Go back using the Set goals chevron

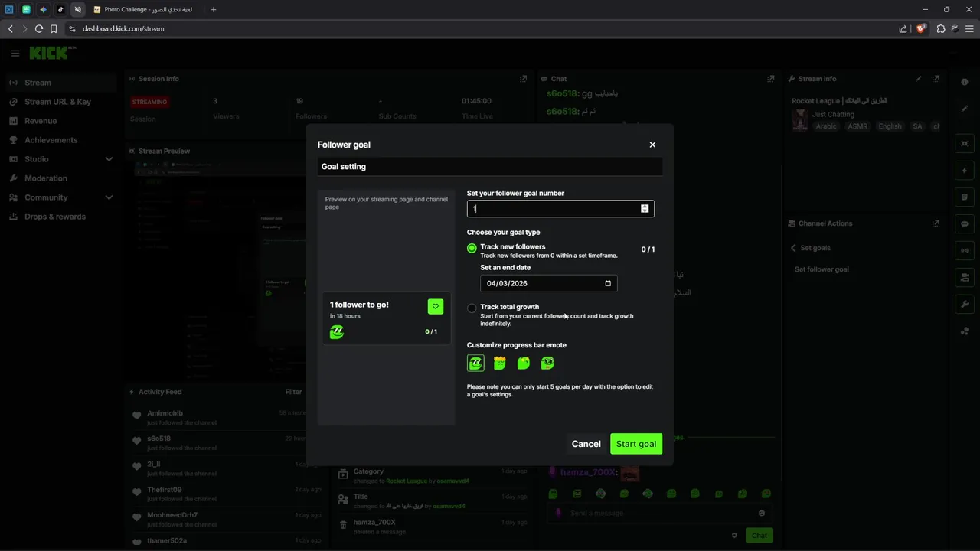tap(793, 248)
